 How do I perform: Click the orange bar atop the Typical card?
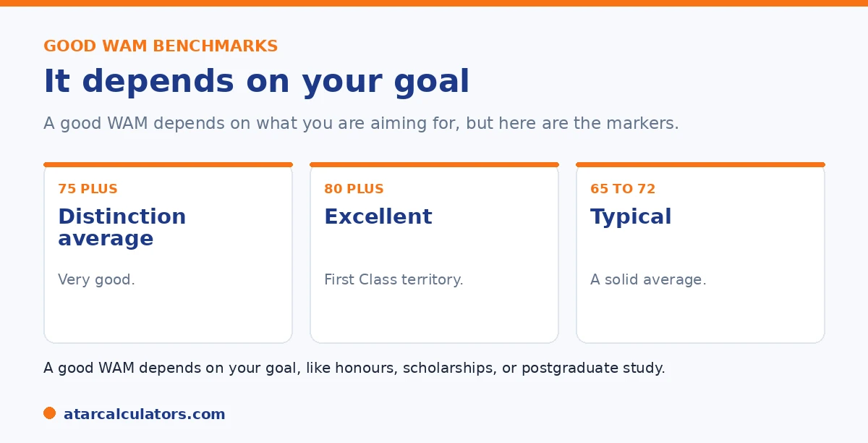[x=700, y=164]
